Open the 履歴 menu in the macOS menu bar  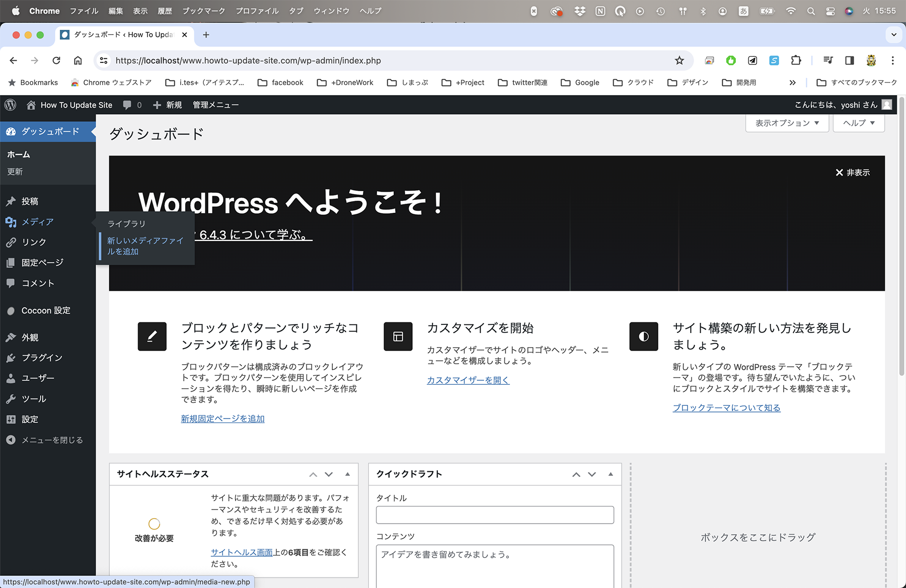[165, 11]
